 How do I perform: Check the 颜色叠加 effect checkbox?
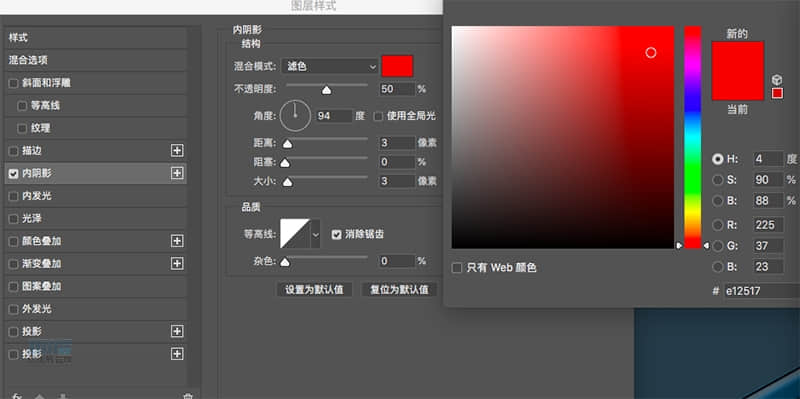(x=13, y=241)
